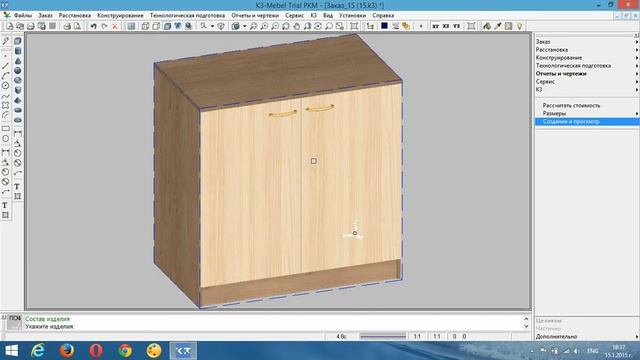Click the shaded view mode icon

point(167,26)
